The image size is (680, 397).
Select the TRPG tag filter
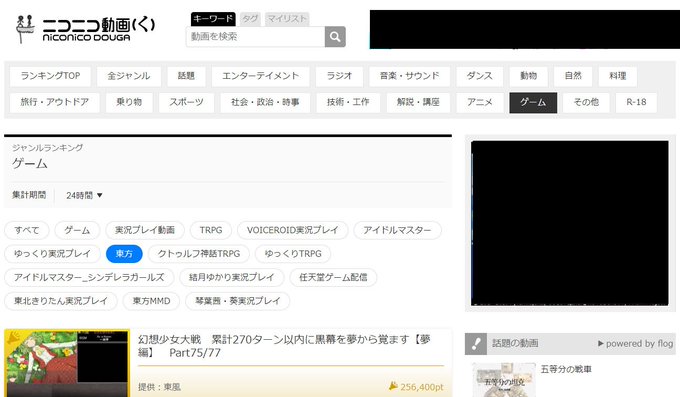211,230
